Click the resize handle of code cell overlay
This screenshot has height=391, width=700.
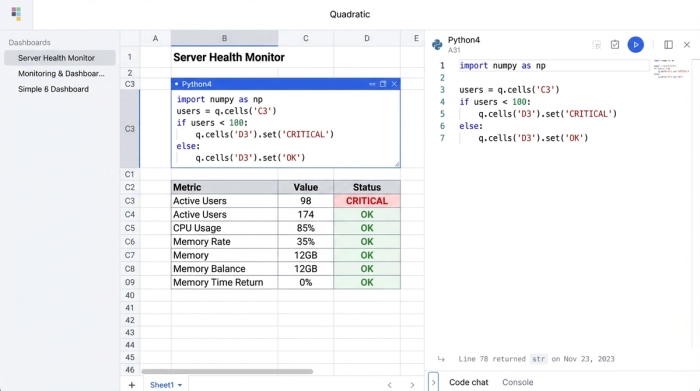click(397, 164)
